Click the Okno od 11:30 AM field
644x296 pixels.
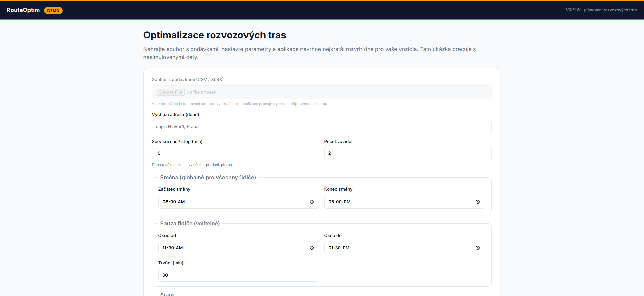(239, 248)
